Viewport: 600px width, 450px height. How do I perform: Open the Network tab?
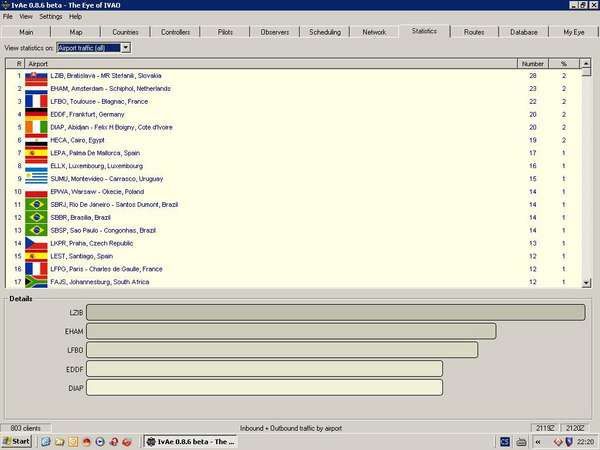374,32
